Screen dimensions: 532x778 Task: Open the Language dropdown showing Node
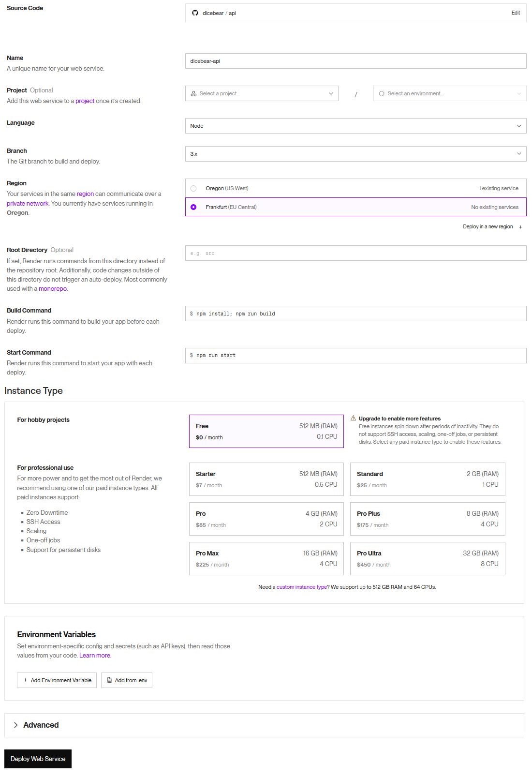(355, 126)
